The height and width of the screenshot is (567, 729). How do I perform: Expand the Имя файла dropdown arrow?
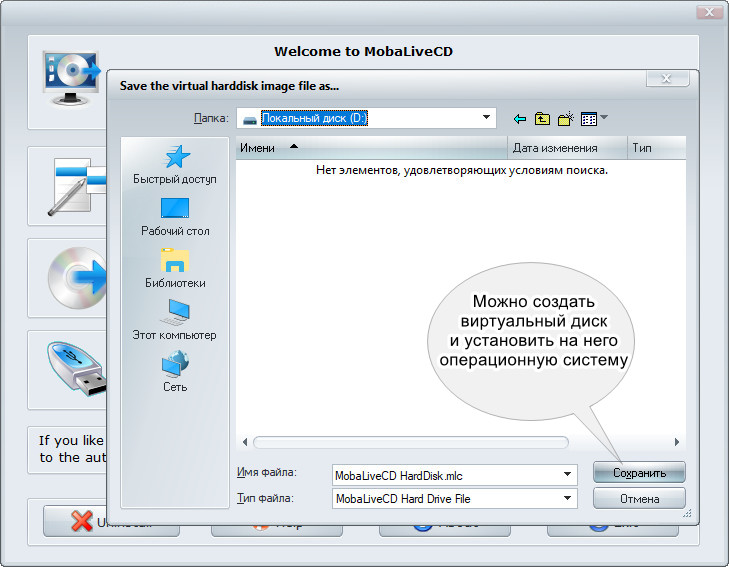click(x=567, y=475)
